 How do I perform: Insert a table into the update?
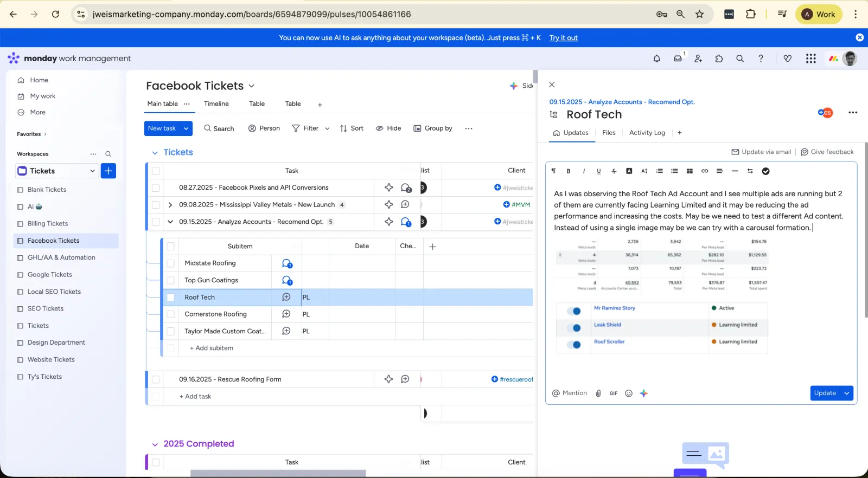coord(690,171)
